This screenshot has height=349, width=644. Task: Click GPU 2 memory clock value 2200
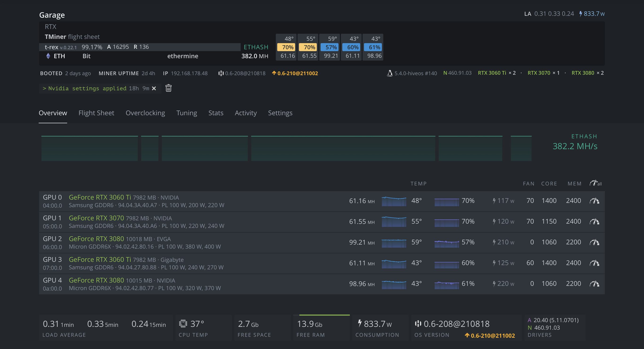[573, 242]
